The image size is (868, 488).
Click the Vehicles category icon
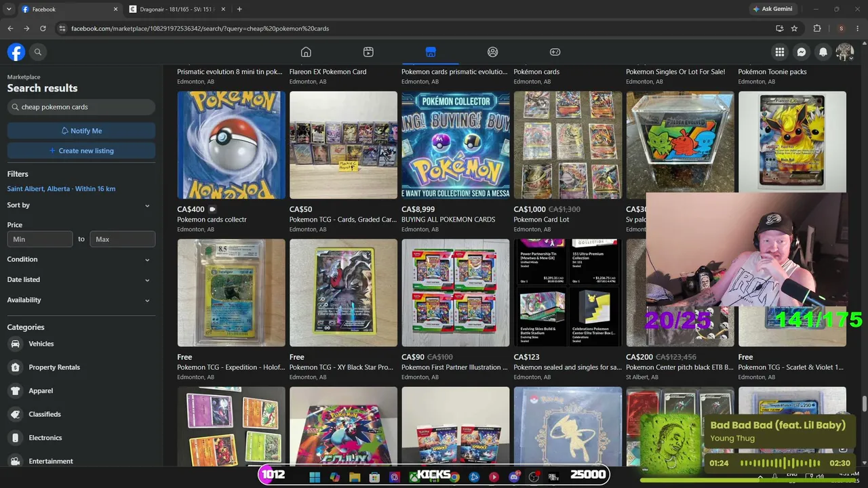tap(15, 344)
